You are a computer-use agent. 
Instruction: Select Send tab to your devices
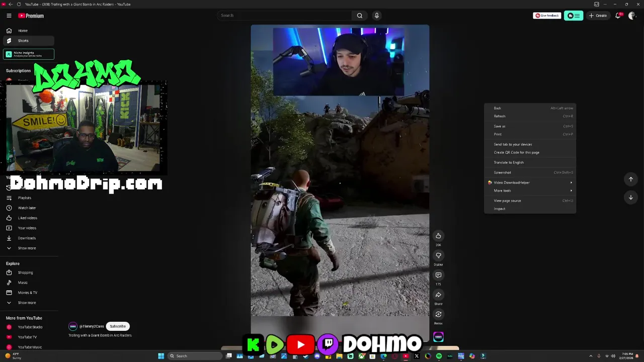point(530,144)
